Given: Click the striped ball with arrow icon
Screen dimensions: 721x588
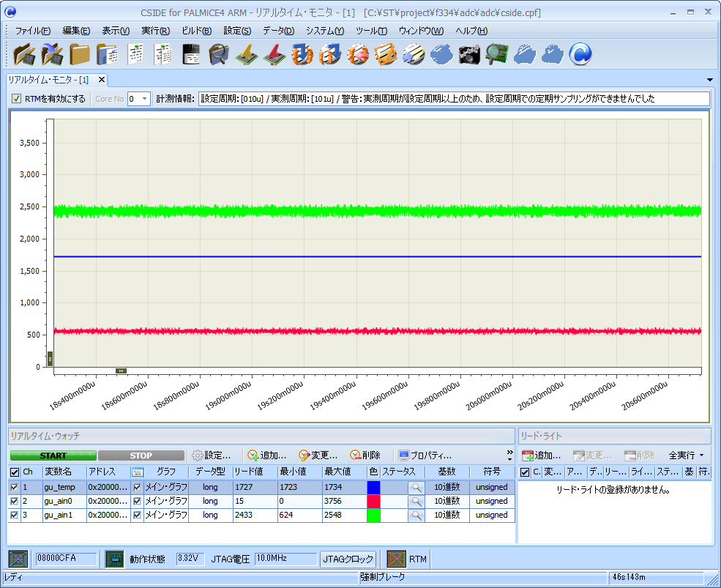Looking at the screenshot, I should [x=414, y=54].
